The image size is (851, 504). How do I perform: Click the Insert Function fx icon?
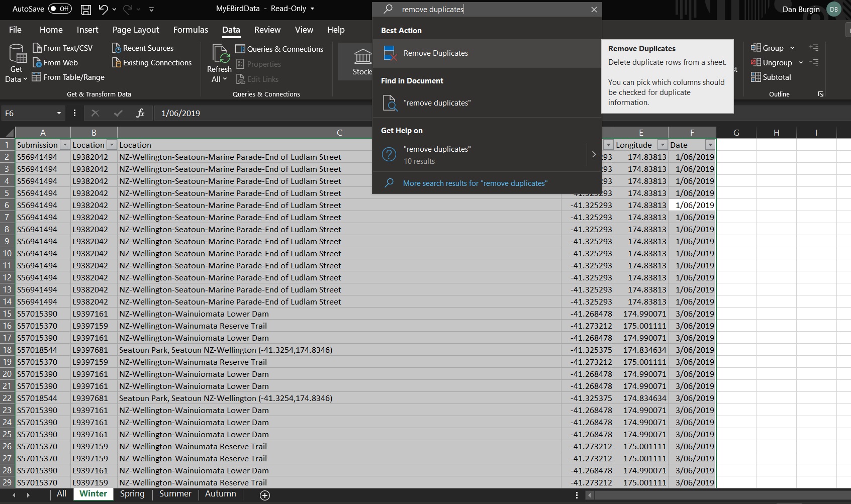coord(140,113)
